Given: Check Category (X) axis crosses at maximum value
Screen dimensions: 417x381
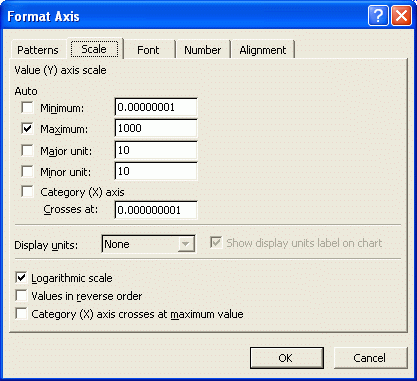Looking at the screenshot, I should pos(21,314).
